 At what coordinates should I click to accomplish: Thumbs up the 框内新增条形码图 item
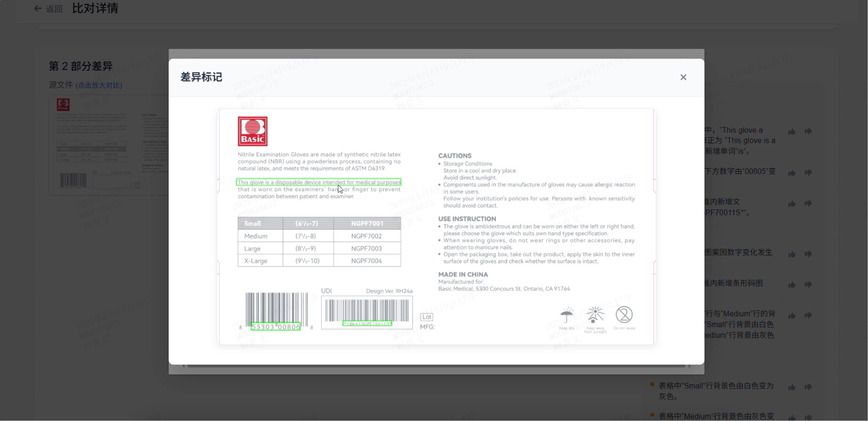pyautogui.click(x=792, y=285)
